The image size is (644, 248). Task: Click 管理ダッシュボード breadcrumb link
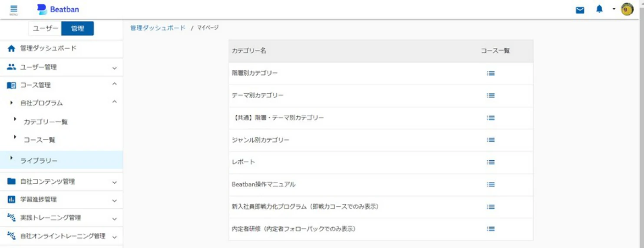click(x=158, y=28)
